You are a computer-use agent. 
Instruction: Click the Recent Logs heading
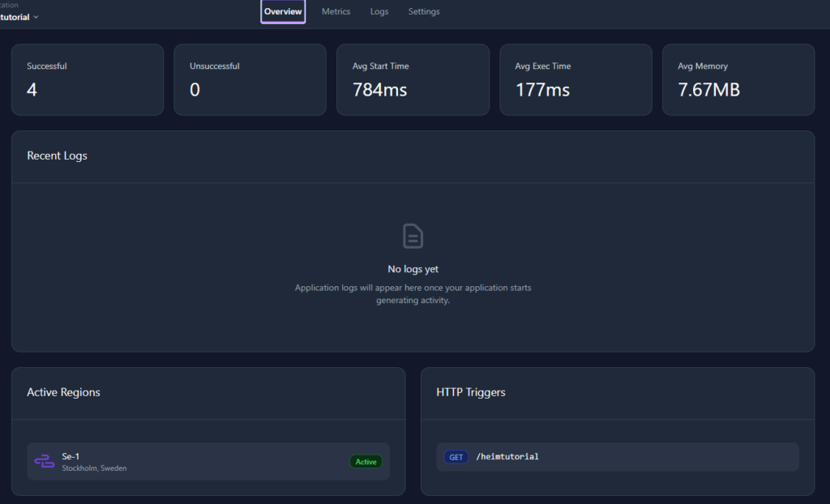tap(58, 156)
